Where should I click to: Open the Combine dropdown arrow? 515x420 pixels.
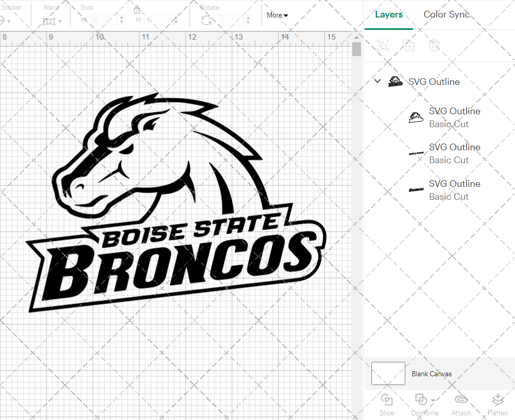click(433, 401)
